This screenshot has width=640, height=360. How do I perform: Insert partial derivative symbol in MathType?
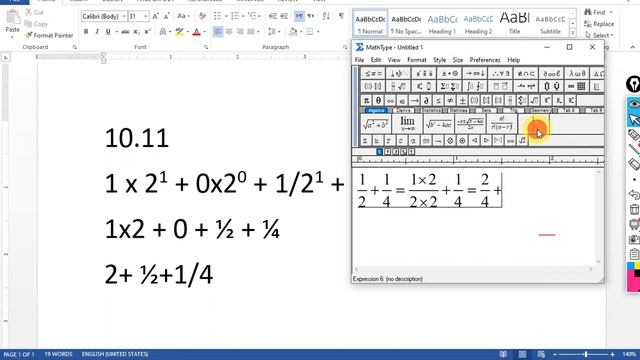426,100
